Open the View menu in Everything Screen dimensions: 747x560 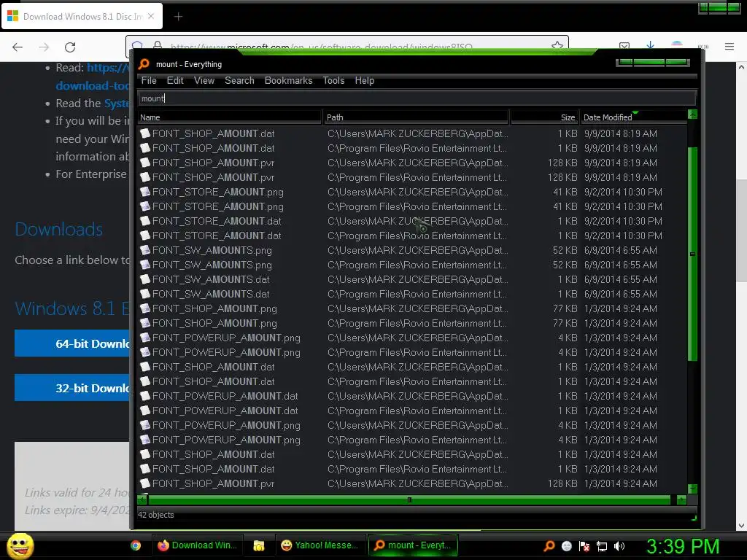pos(204,80)
